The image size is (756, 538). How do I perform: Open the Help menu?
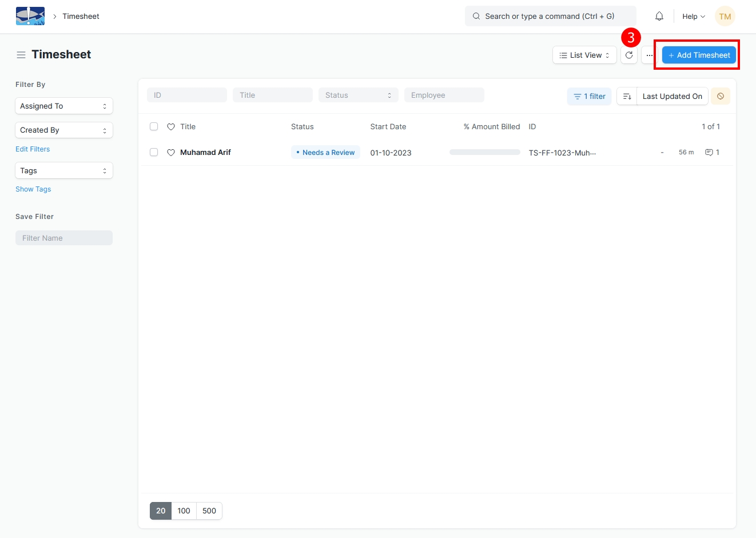tap(693, 17)
